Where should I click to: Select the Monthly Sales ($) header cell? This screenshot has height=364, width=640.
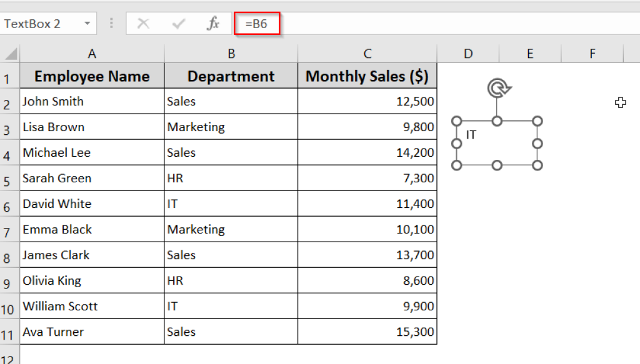(367, 76)
